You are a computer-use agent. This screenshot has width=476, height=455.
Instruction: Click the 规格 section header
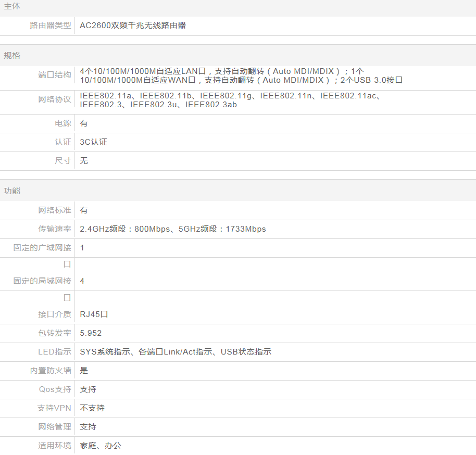click(x=12, y=55)
